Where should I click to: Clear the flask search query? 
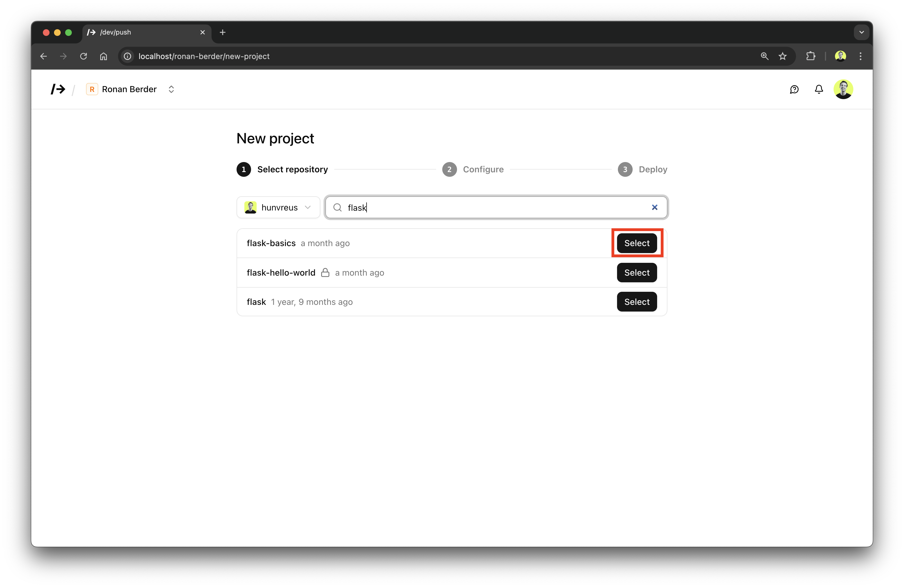tap(655, 207)
